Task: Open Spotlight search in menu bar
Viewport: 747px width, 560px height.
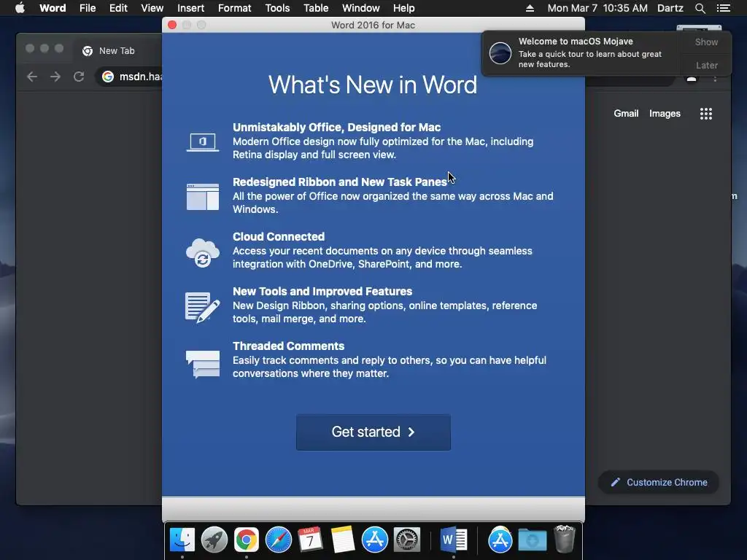Action: [700, 8]
